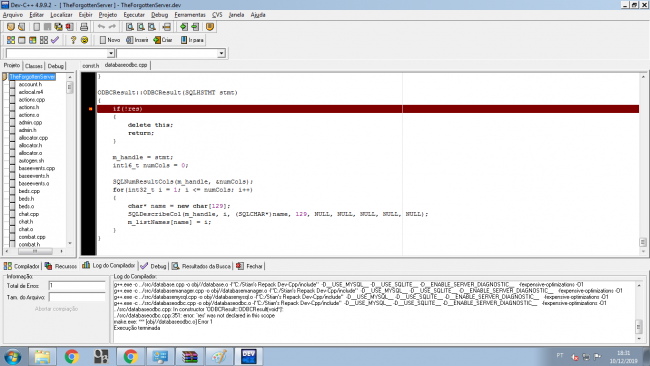
Task: Click the yellow smiley About icon
Action: [x=84, y=40]
